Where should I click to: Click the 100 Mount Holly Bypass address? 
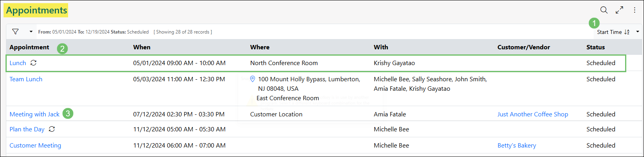[309, 84]
